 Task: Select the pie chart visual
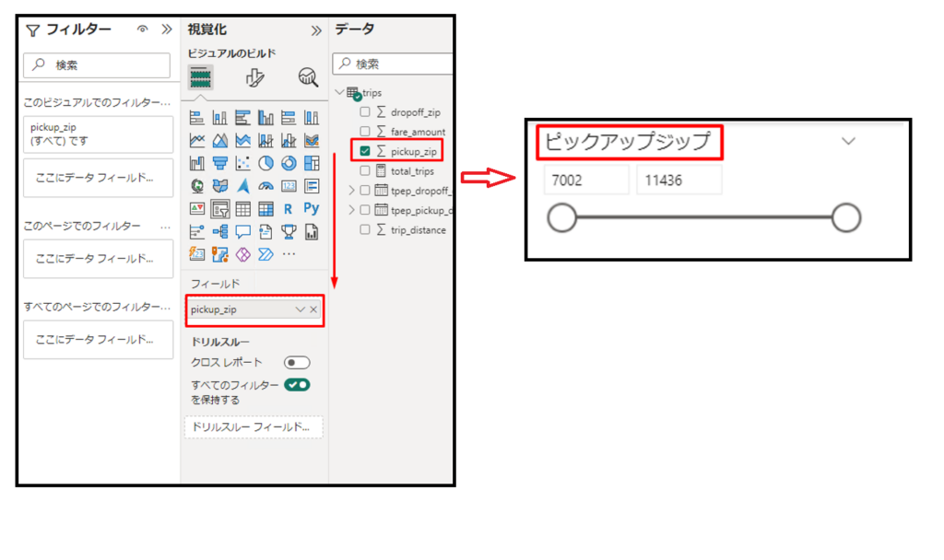(265, 163)
